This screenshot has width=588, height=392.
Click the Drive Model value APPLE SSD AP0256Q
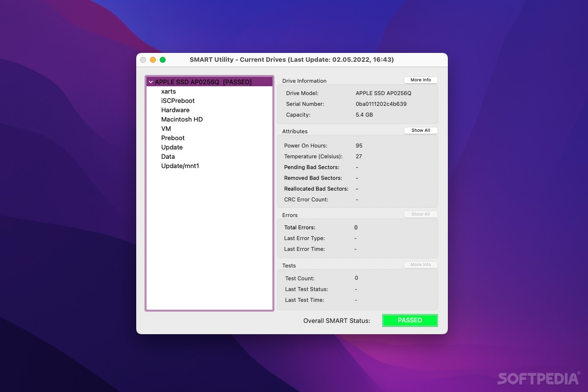click(x=384, y=93)
